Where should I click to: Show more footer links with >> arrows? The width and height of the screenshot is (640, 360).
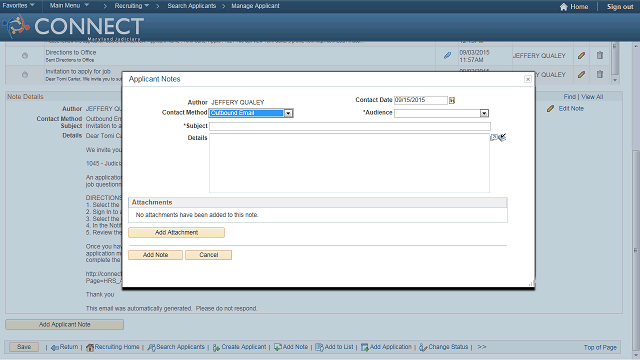(x=482, y=347)
